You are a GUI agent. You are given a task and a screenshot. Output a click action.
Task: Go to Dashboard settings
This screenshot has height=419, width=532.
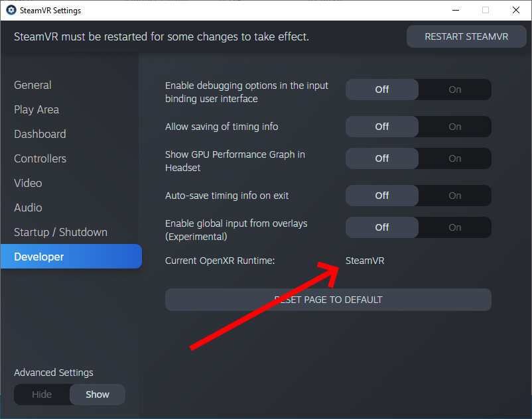coord(40,134)
